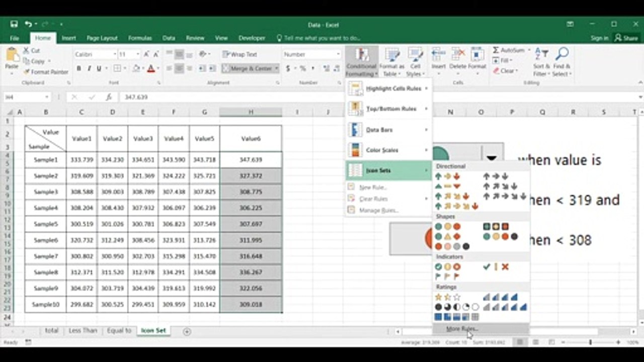Switch to the 'Less Than' sheet tab
The height and width of the screenshot is (362, 644).
(83, 331)
